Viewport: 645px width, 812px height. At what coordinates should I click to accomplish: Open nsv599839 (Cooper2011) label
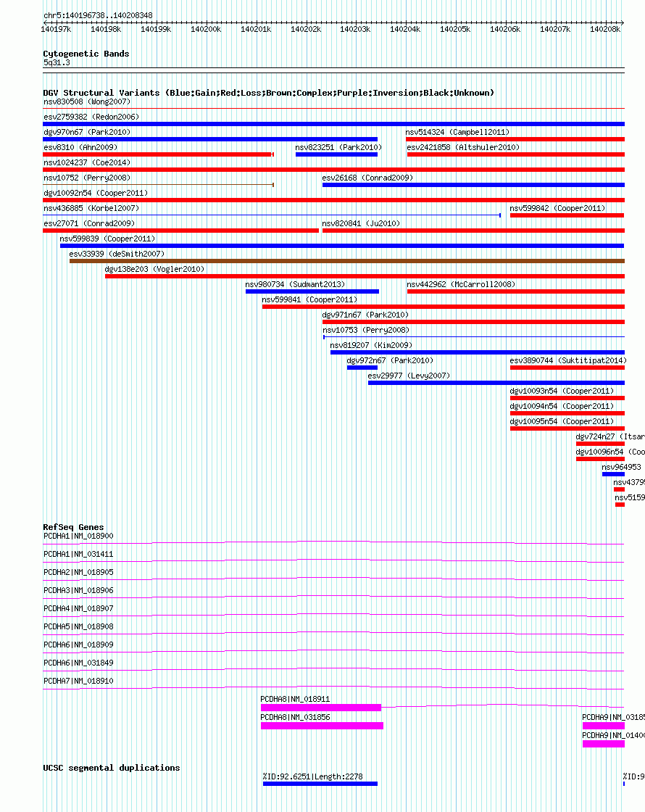click(x=108, y=239)
